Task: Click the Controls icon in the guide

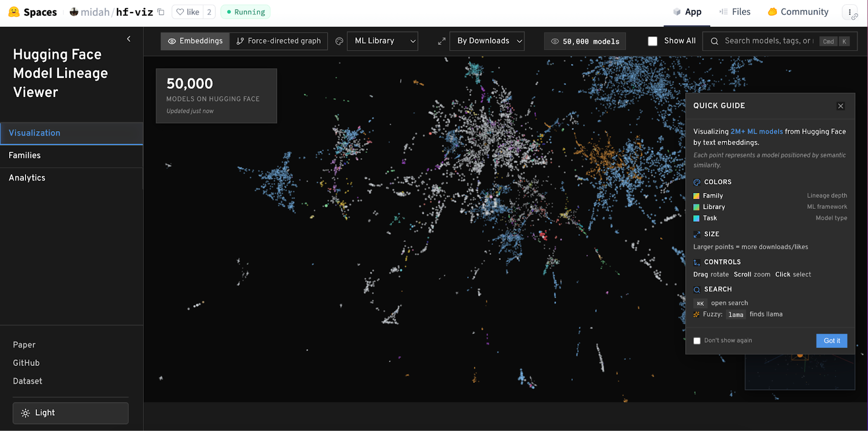Action: coord(697,262)
